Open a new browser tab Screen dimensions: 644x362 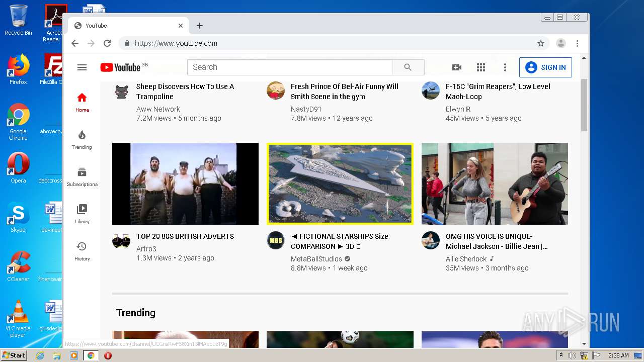(200, 26)
